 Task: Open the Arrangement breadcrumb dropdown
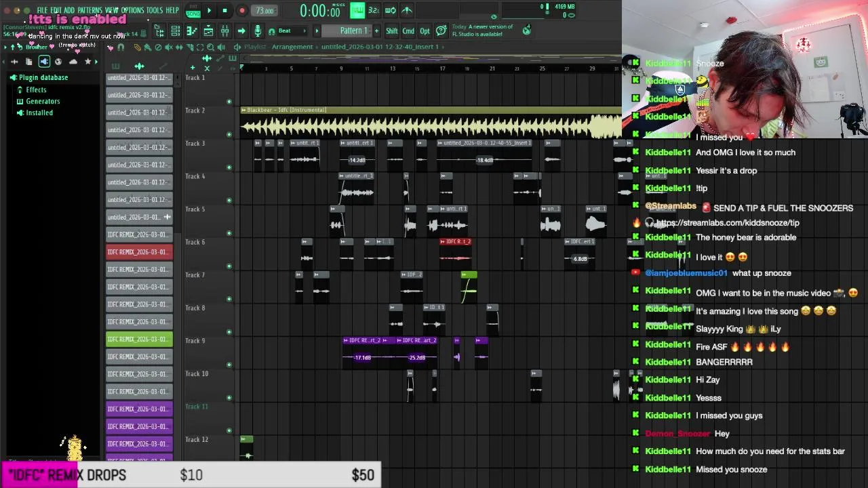[x=292, y=47]
